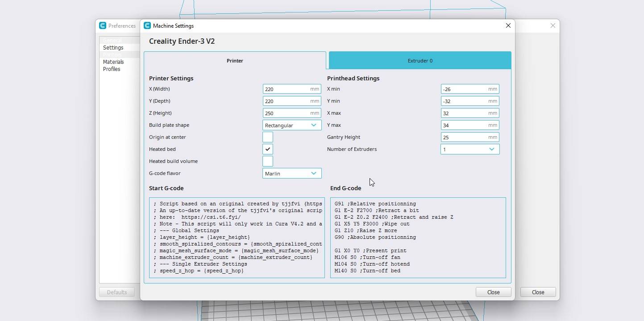Click the Cura logo on Machine Settings dialog
644x321 pixels.
click(147, 25)
